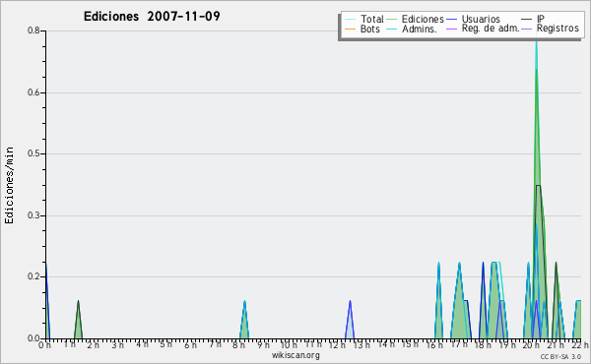Click the wikiscan.org credit text
Image resolution: width=591 pixels, height=364 pixels.
coord(295,355)
